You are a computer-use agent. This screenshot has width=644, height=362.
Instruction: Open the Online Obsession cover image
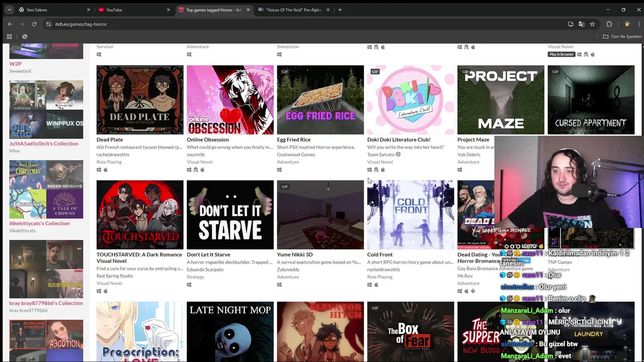tap(230, 100)
